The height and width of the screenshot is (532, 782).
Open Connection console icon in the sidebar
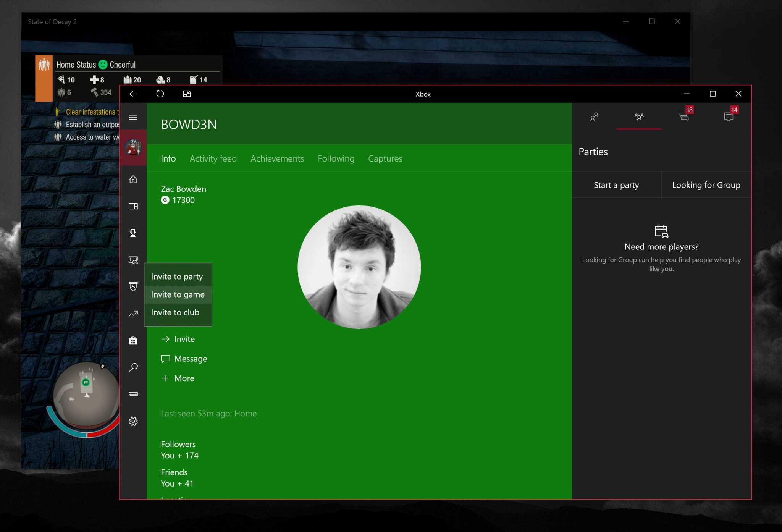click(x=133, y=394)
